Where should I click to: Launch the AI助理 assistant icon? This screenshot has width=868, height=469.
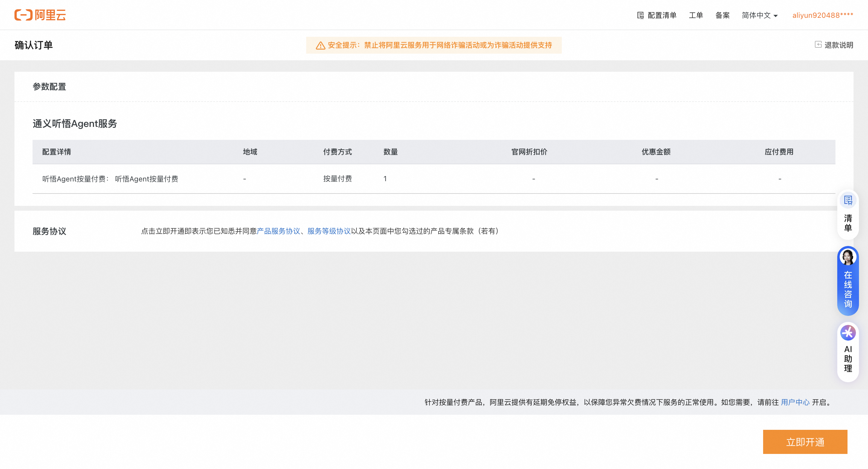pyautogui.click(x=848, y=332)
